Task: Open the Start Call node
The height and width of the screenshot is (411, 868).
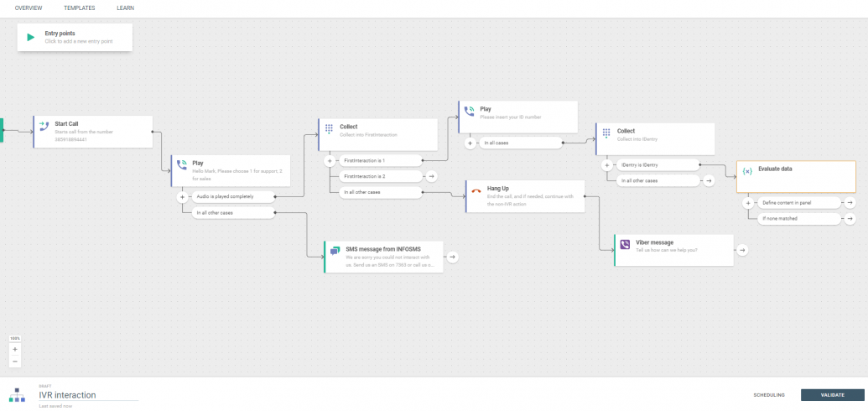Action: [x=93, y=132]
